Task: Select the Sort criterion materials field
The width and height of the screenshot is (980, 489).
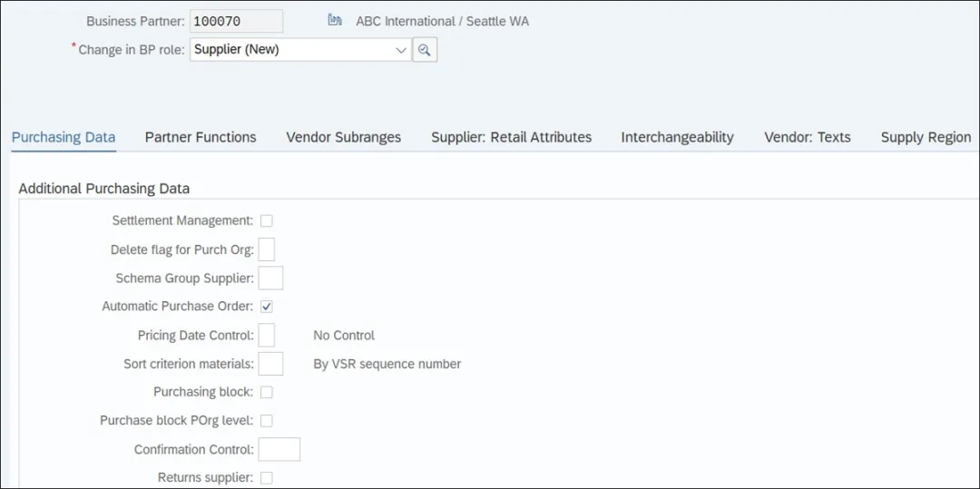Action: tap(270, 364)
